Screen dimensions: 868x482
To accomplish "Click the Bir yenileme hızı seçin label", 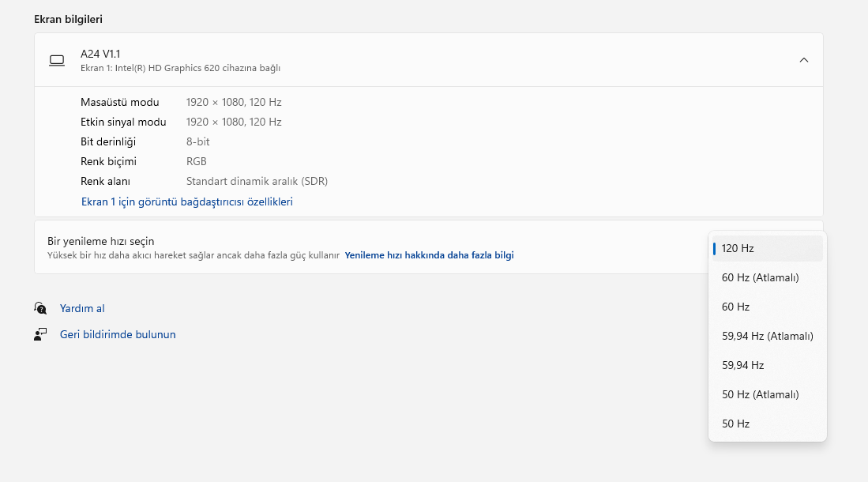I will (101, 241).
